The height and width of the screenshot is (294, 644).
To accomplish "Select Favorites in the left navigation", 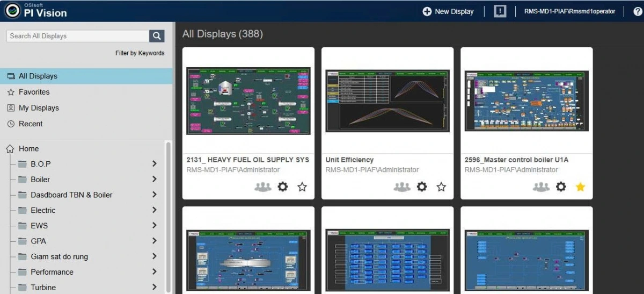I will (x=34, y=92).
